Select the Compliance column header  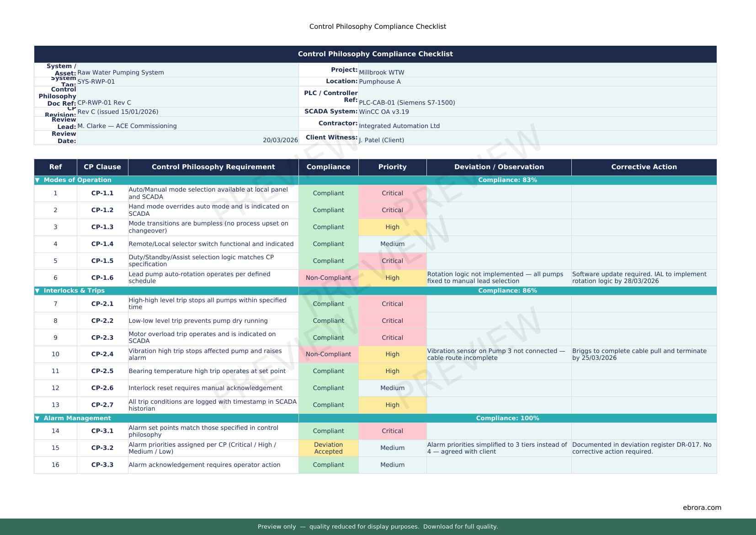(328, 167)
